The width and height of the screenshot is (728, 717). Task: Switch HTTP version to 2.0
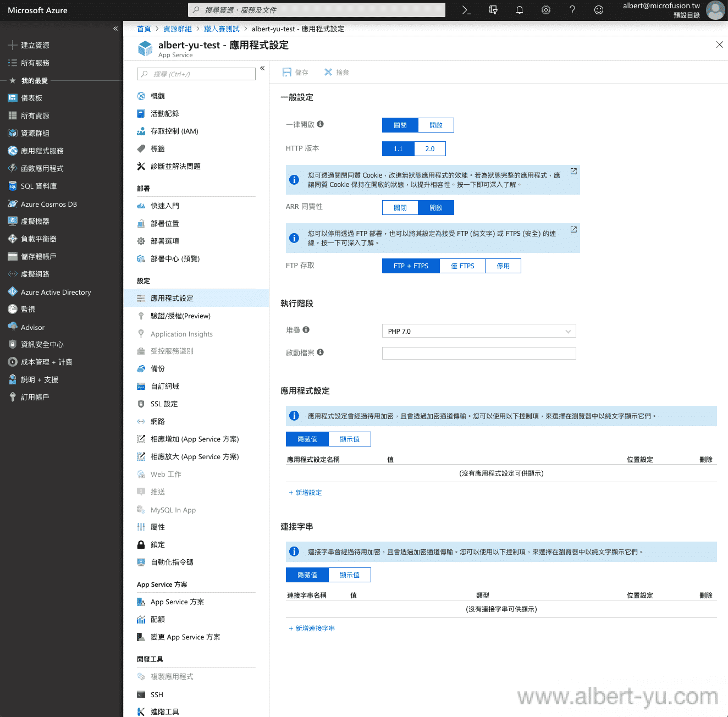coord(429,149)
